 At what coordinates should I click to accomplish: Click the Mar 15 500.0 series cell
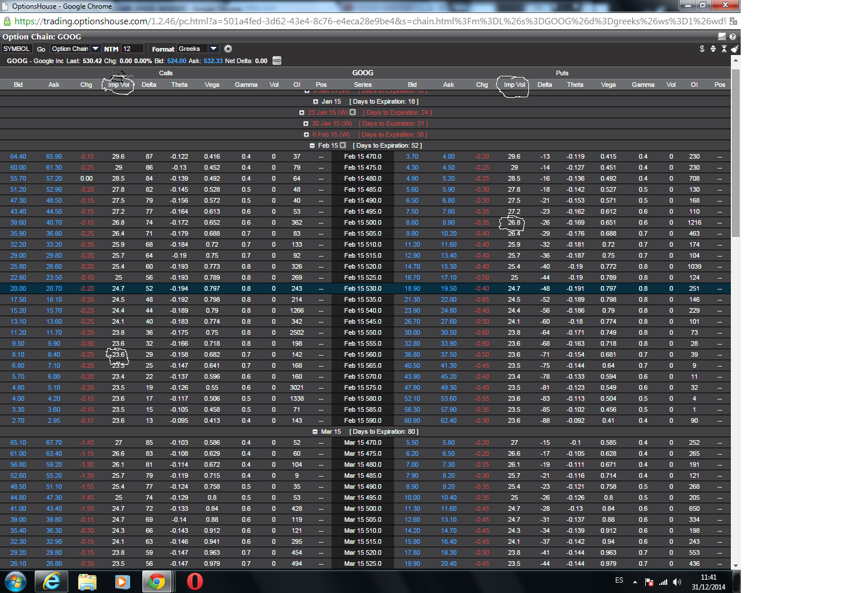pos(363,508)
